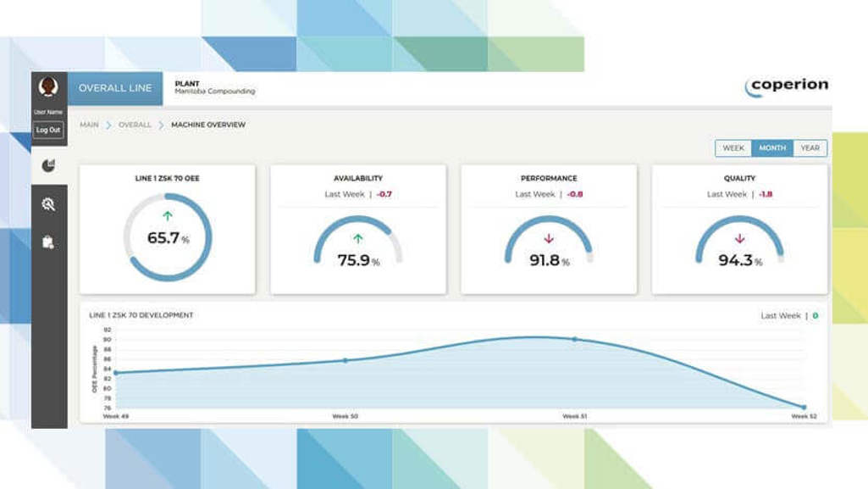
Task: Select the MONTH time range
Action: (772, 148)
